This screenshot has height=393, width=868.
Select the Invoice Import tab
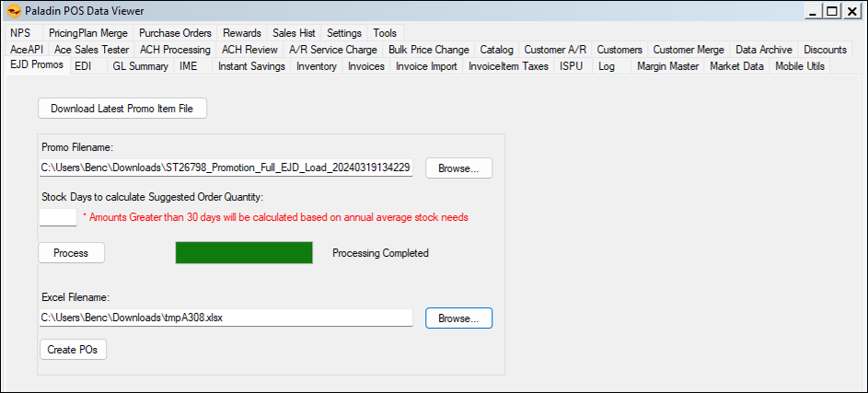coord(426,66)
